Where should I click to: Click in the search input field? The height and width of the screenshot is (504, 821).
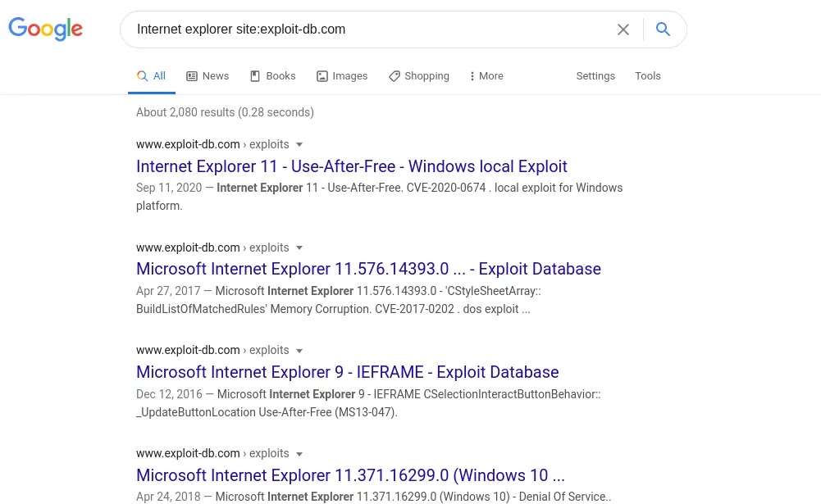(369, 30)
